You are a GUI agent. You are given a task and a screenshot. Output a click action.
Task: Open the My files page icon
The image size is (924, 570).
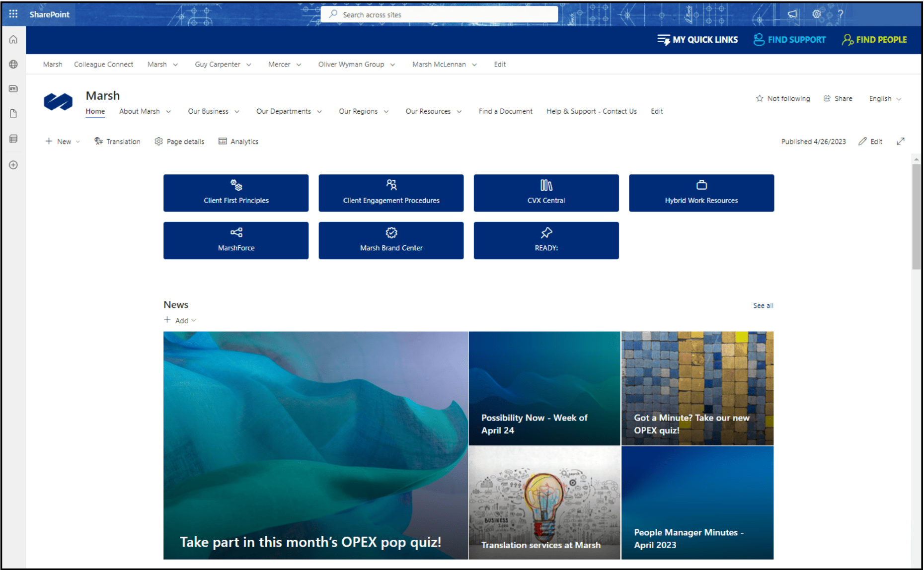coord(13,114)
